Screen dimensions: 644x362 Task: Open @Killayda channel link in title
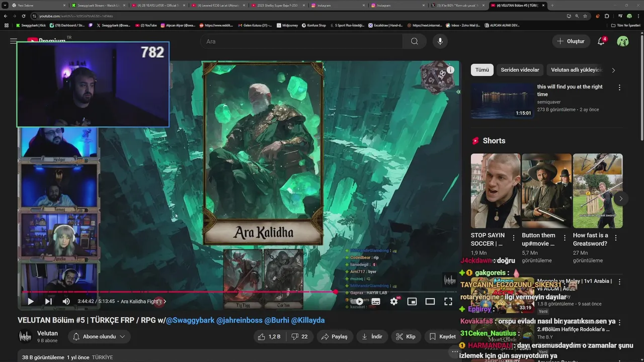pos(308,320)
